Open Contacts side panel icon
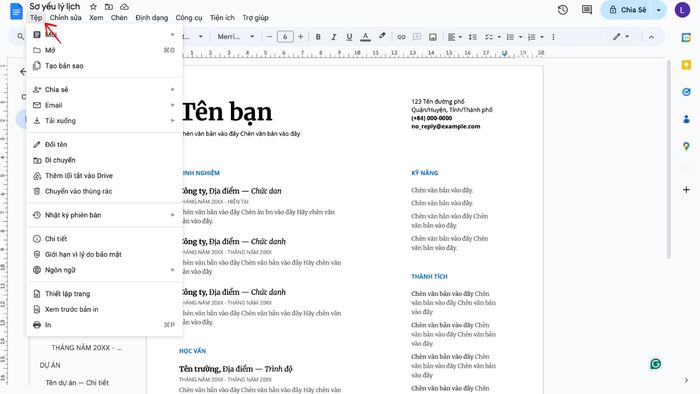This screenshot has width=700, height=394. 686,119
